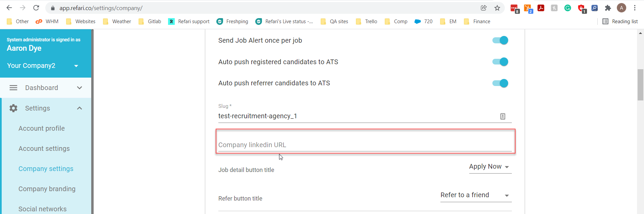Toggle Auto push registered candidates to ATS

(x=500, y=62)
